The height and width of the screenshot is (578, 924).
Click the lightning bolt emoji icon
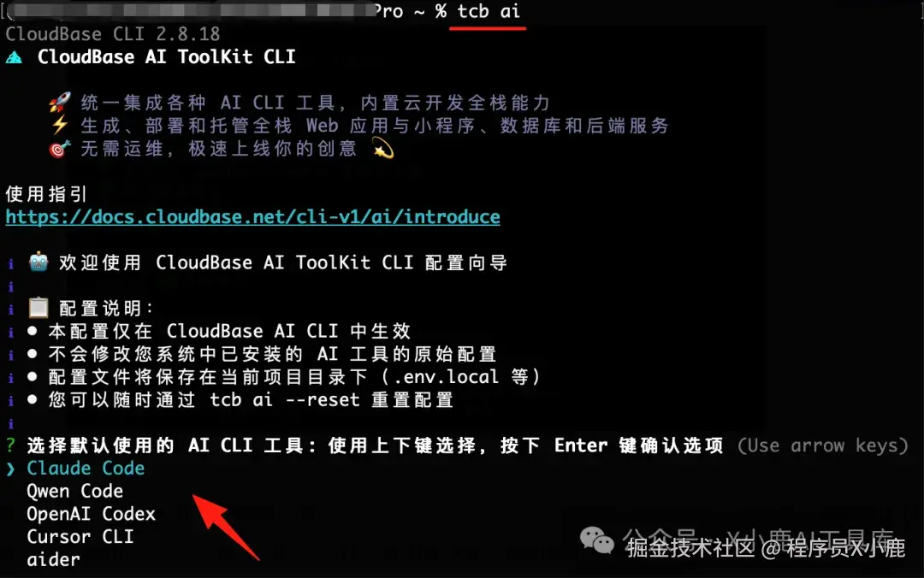click(60, 126)
